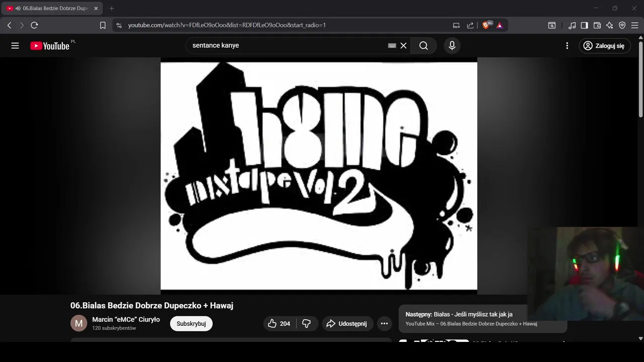Open YouTube settings three-dot menu
The height and width of the screenshot is (362, 644).
coord(567,46)
